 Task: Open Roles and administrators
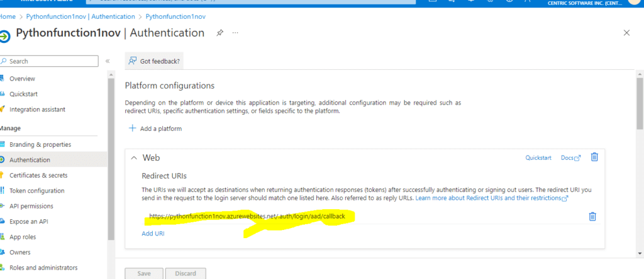[43, 268]
